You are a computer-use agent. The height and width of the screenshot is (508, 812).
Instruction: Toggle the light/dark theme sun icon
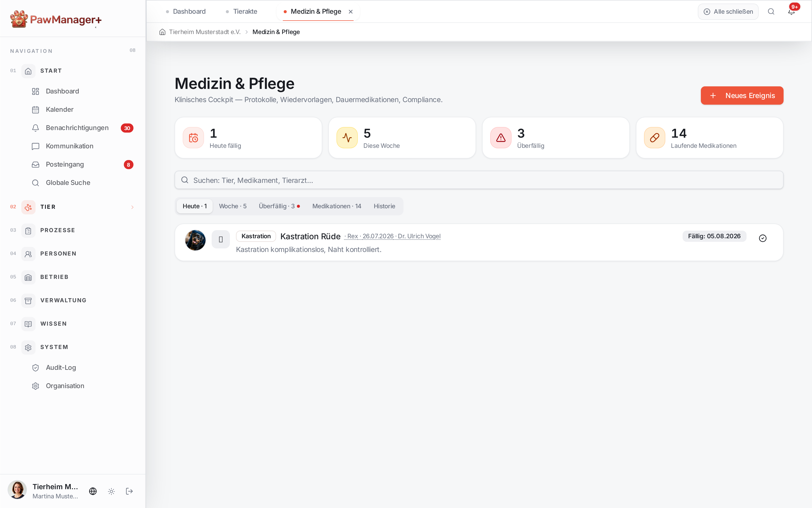[111, 491]
